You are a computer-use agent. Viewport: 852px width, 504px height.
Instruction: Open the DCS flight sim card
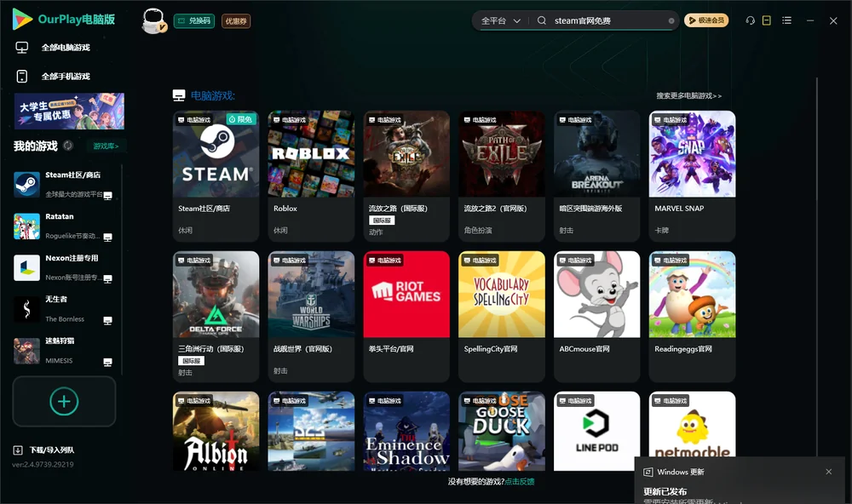click(311, 432)
